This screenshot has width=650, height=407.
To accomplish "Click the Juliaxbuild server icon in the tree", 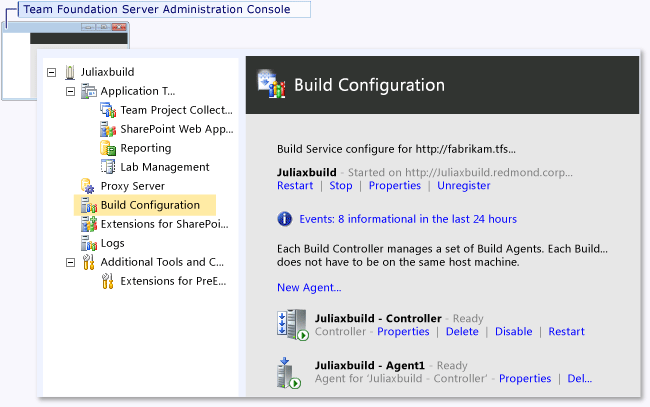I will (x=70, y=72).
